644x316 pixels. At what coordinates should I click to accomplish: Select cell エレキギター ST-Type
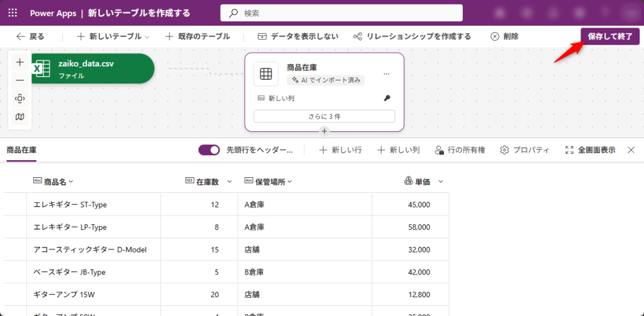[x=94, y=204]
